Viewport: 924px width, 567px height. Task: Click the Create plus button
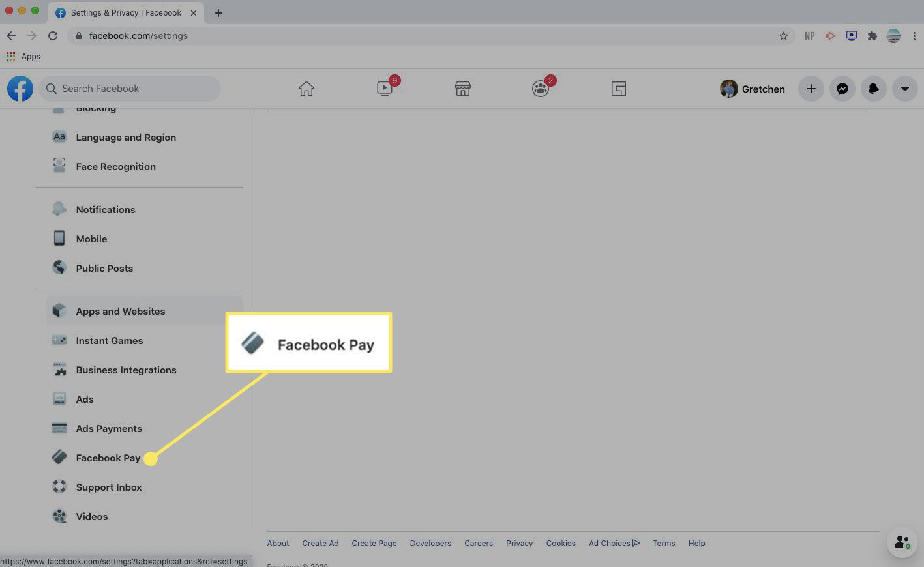pyautogui.click(x=811, y=89)
